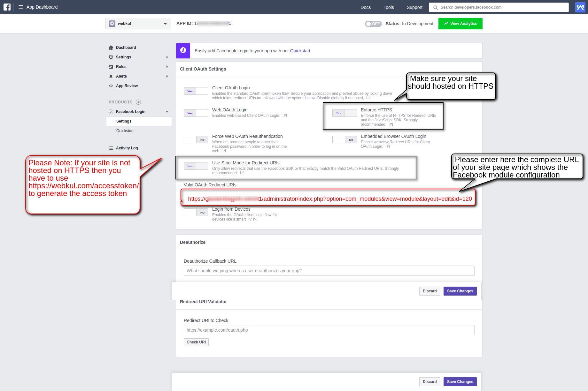Click the Facebook Login checkmark icon

pyautogui.click(x=111, y=112)
